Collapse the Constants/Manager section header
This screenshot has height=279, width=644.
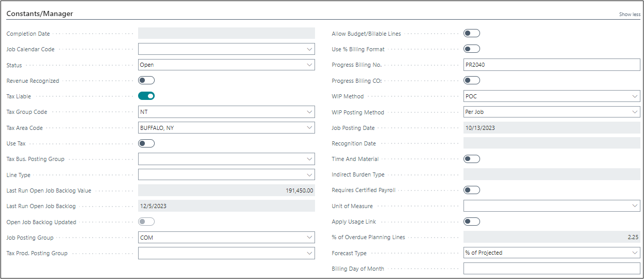(x=40, y=14)
